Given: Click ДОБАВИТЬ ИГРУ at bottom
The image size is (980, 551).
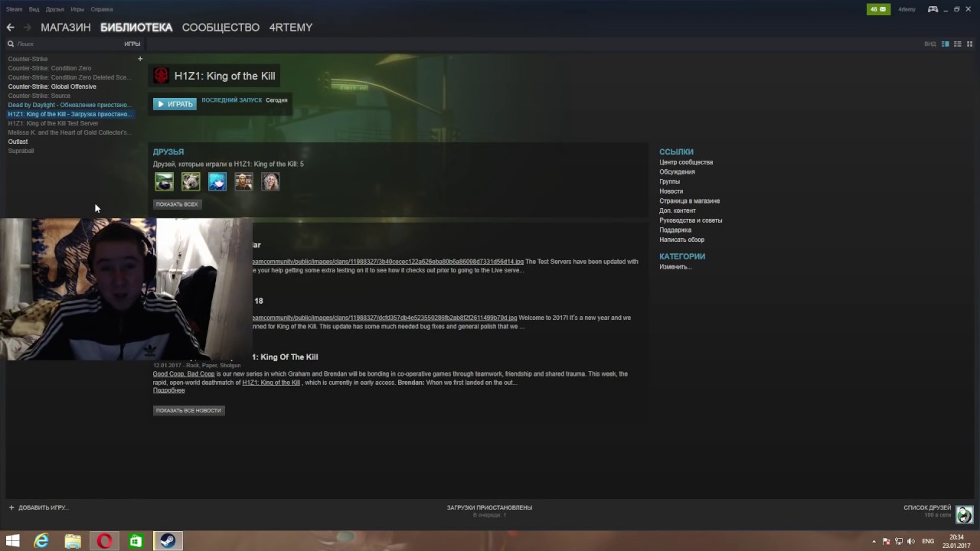Looking at the screenshot, I should click(38, 507).
